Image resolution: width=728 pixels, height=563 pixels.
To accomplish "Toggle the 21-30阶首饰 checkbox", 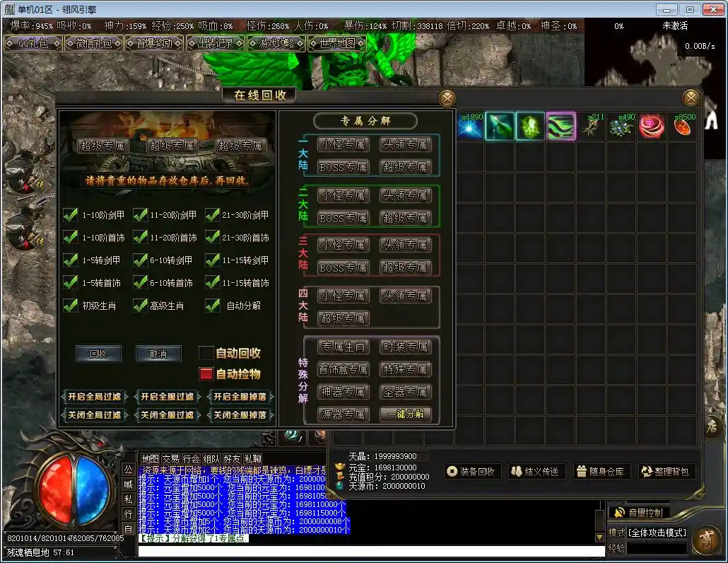I will point(212,238).
